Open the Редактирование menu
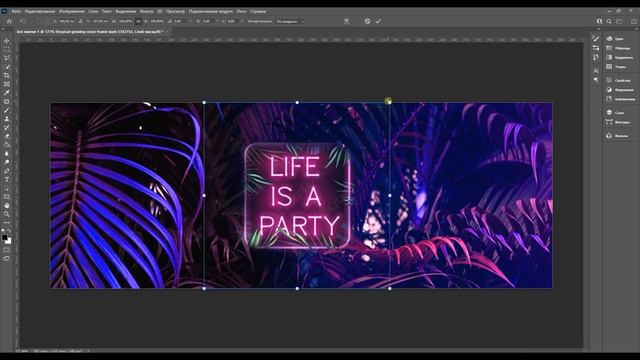Viewport: 640px width, 360px height. pos(40,11)
